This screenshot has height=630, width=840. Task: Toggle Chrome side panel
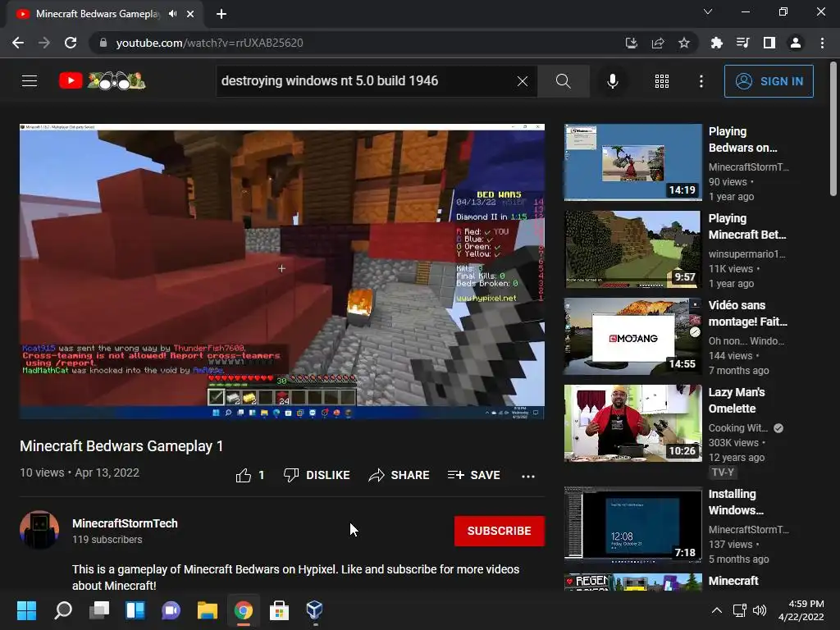coord(769,43)
